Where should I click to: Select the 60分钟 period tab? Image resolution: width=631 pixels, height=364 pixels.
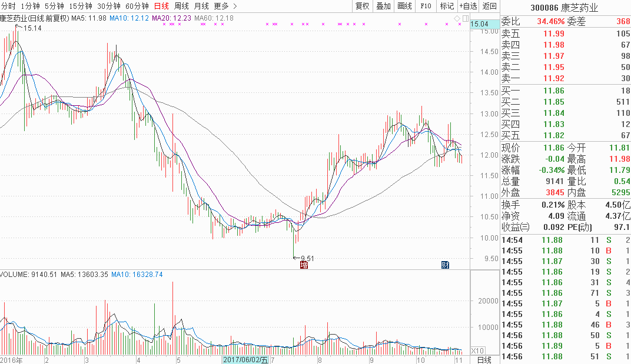[x=137, y=6]
